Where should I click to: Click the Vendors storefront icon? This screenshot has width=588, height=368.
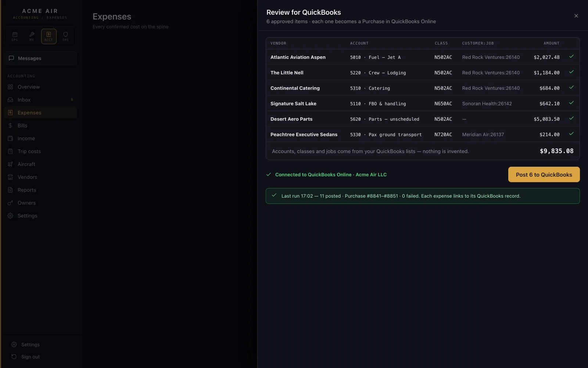point(10,177)
